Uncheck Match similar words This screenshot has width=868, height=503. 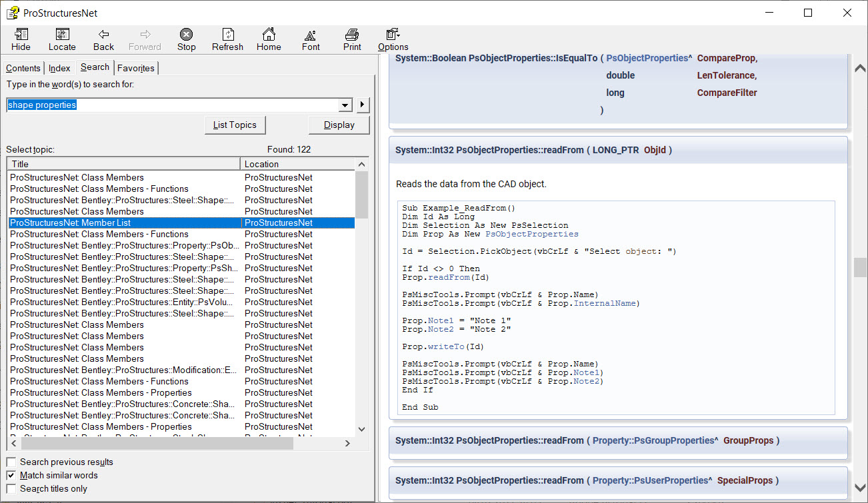pos(11,475)
